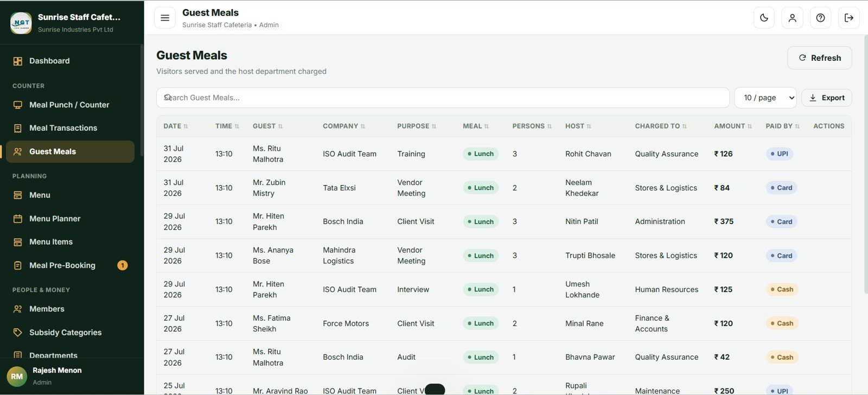Click the Refresh button
The image size is (868, 395).
tap(819, 58)
